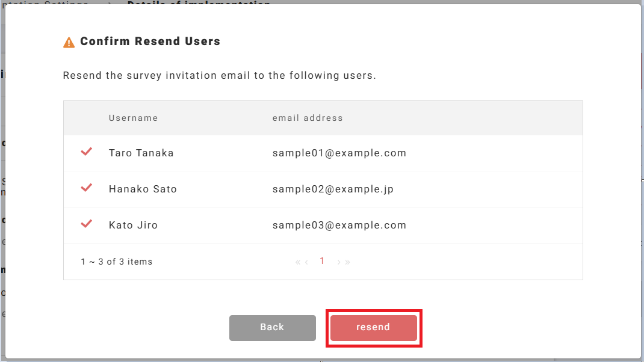
Task: Click the Username column header
Action: tap(134, 118)
